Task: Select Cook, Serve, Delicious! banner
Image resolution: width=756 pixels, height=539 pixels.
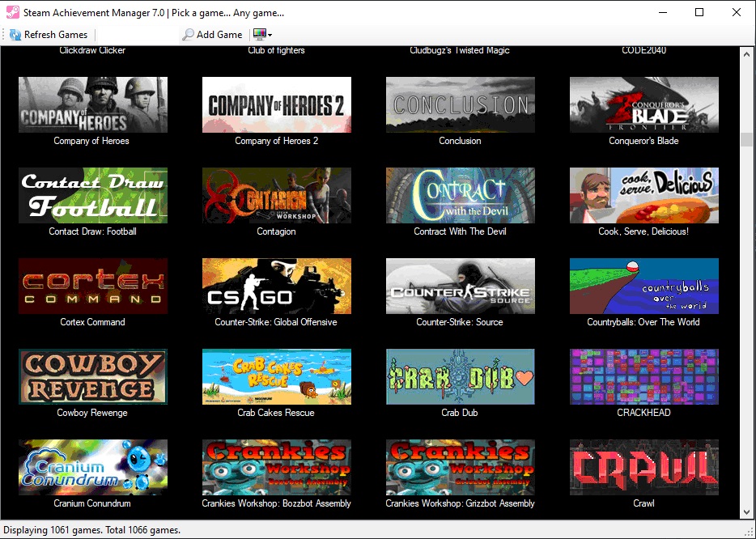Action: 644,195
